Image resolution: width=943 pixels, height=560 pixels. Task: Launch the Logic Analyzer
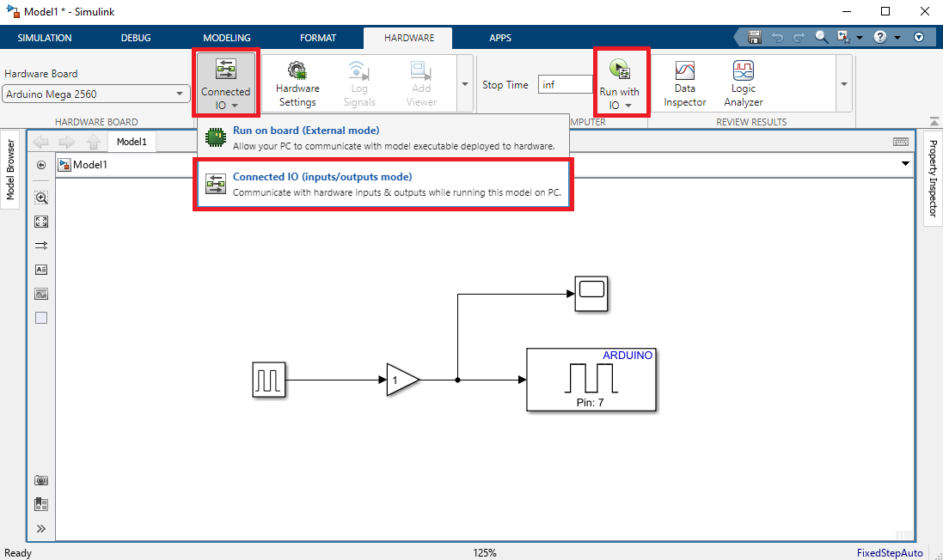(743, 84)
